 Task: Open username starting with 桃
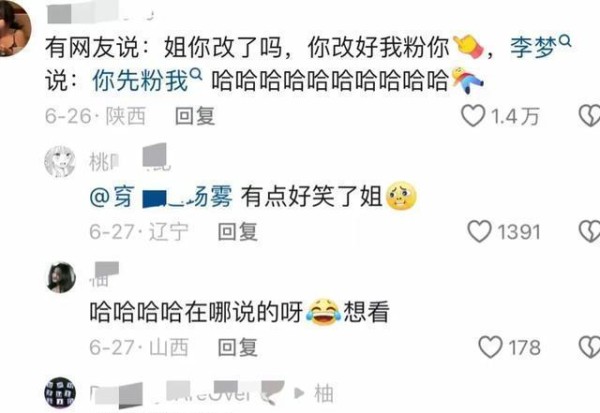(128, 161)
